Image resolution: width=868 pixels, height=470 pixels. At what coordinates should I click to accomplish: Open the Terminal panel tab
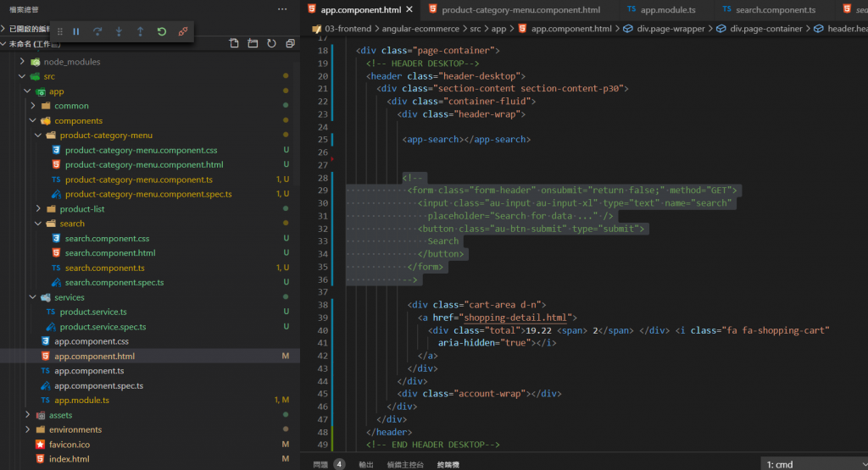pos(448,464)
